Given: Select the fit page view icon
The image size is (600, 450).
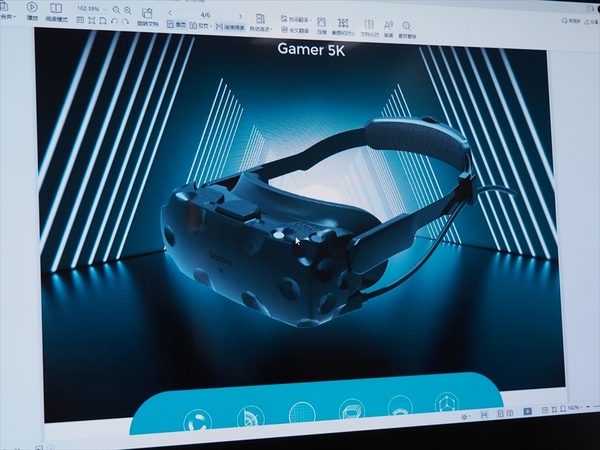Looking at the screenshot, I should 91,20.
